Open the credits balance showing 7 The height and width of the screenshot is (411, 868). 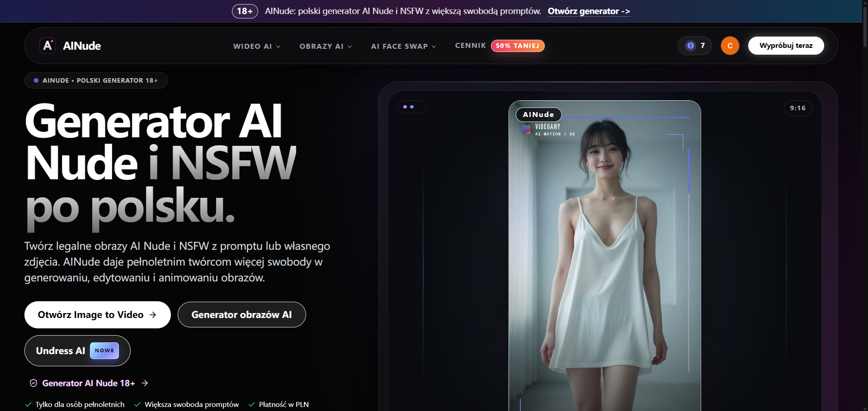point(695,46)
